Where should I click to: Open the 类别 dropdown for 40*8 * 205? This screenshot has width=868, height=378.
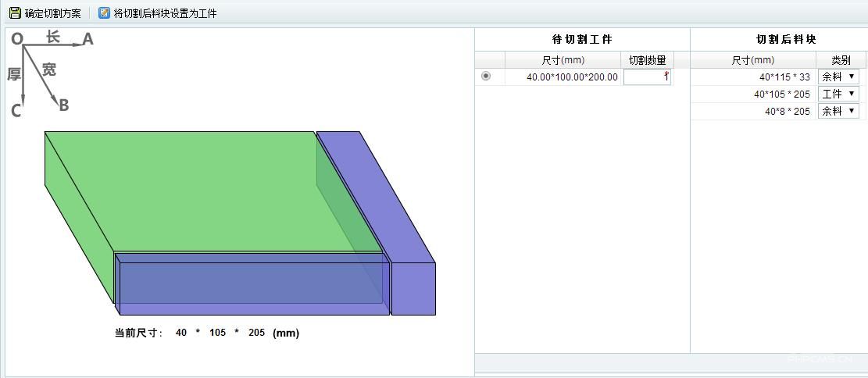pyautogui.click(x=838, y=111)
